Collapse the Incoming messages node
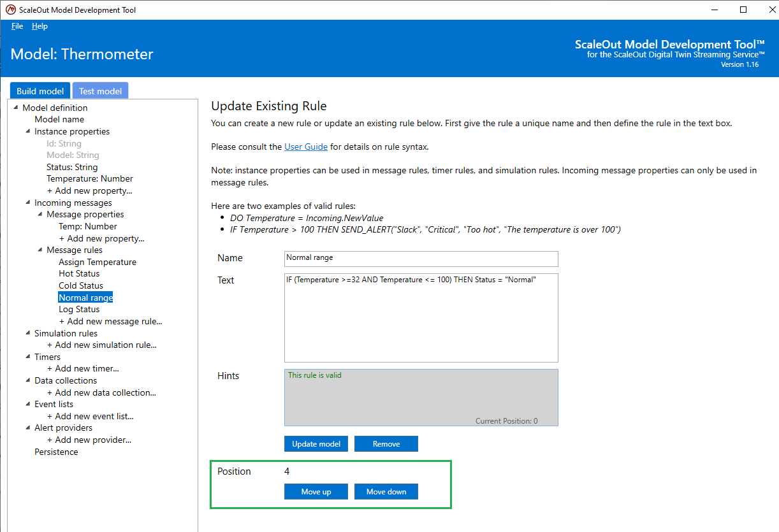779x532 pixels. (28, 203)
